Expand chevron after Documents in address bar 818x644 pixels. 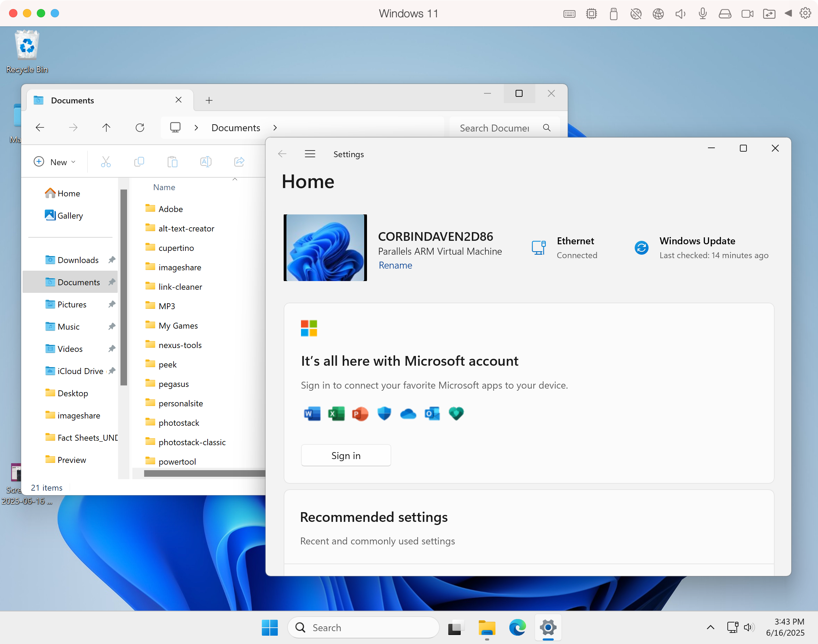click(x=275, y=128)
